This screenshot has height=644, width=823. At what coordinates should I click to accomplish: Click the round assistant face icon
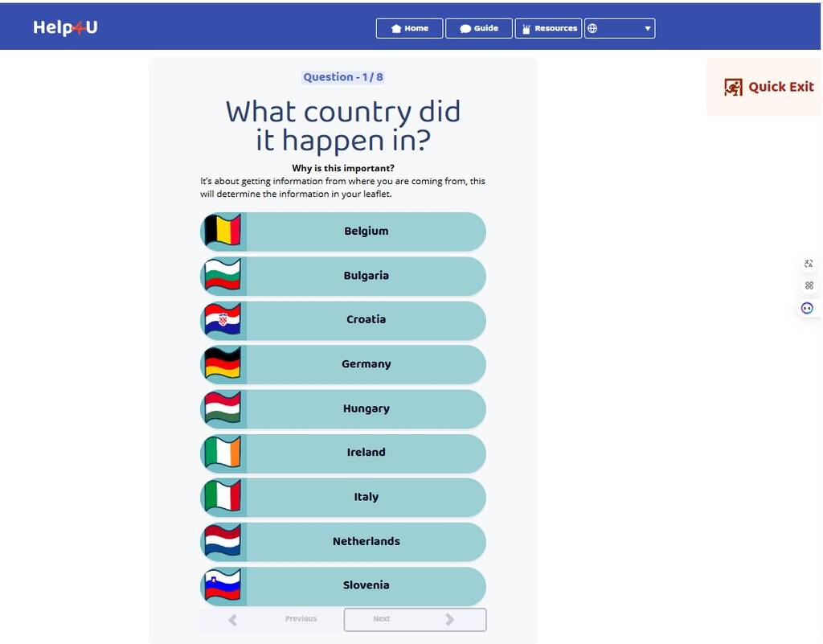pyautogui.click(x=808, y=308)
